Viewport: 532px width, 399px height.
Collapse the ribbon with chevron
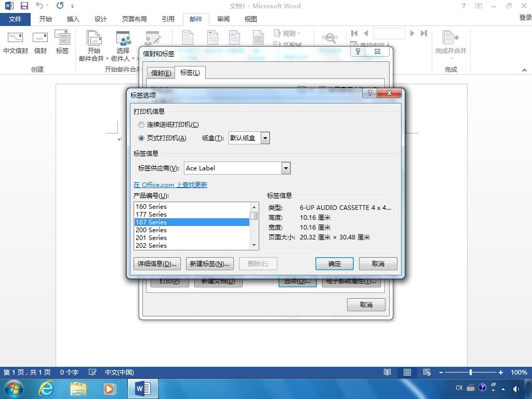[524, 70]
